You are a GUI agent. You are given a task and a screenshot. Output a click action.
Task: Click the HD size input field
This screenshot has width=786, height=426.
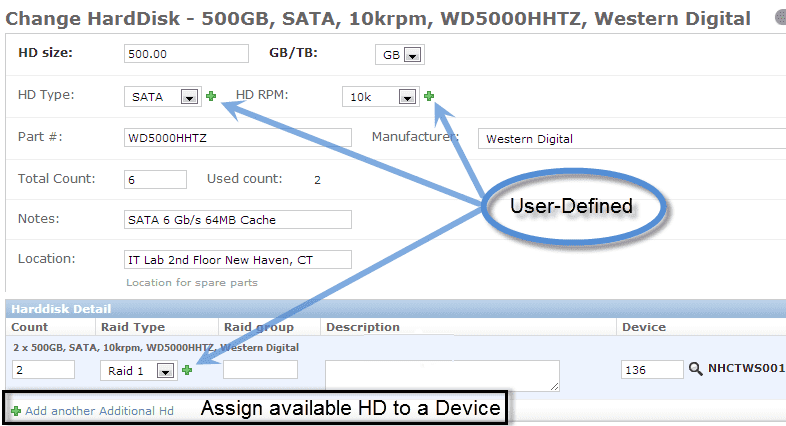[x=186, y=54]
